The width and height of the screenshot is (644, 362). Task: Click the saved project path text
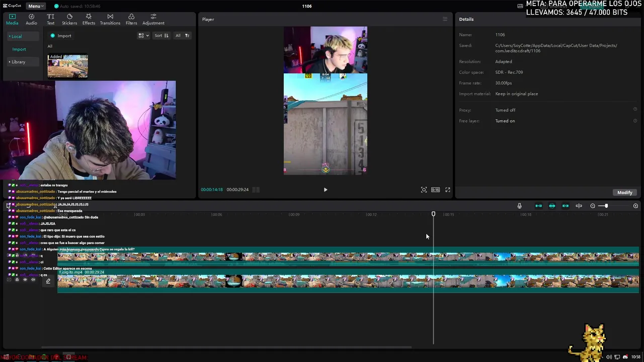pos(556,48)
